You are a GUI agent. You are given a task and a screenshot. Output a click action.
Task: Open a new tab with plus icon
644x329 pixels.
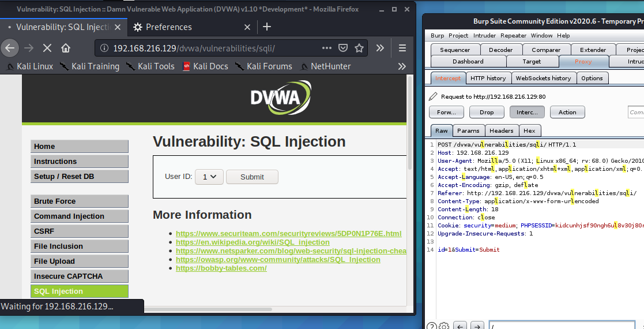tap(267, 27)
